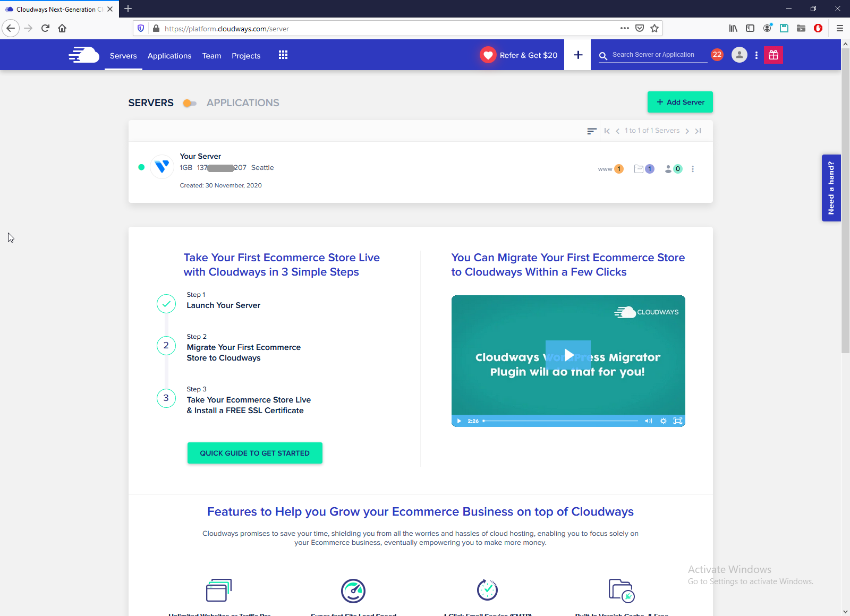Go to previous page of servers
Image resolution: width=850 pixels, height=616 pixels.
[x=617, y=131]
